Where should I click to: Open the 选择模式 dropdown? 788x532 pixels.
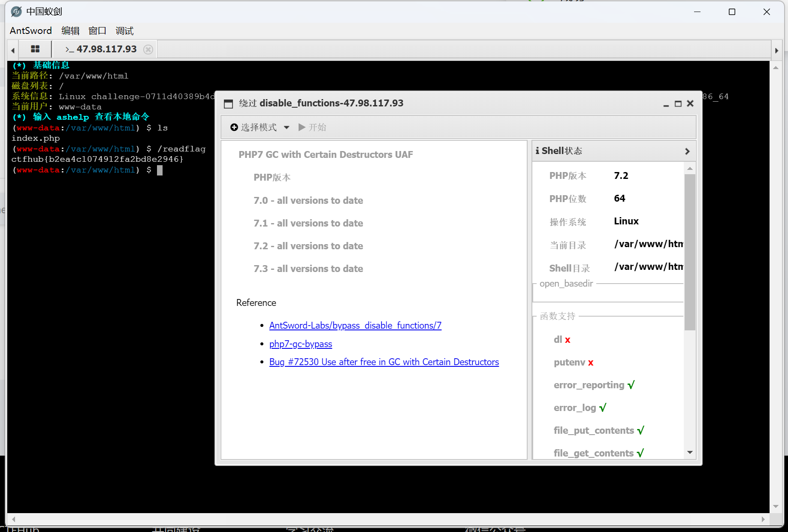click(x=260, y=127)
